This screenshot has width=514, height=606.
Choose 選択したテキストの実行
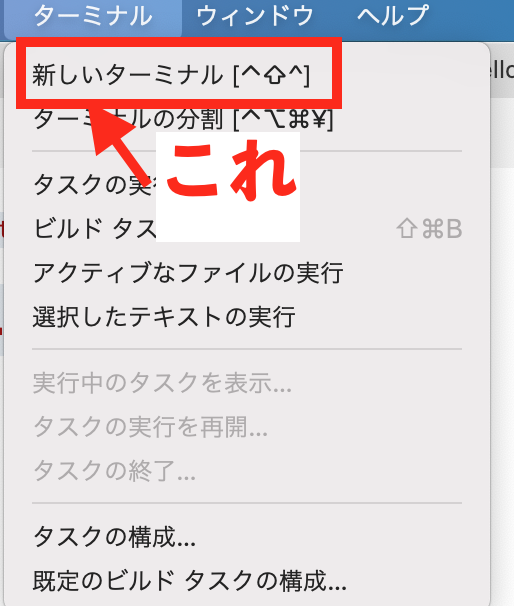click(247, 317)
